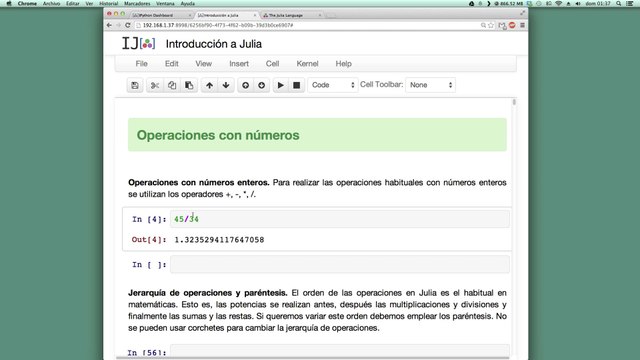This screenshot has width=640, height=360.
Task: Insert a cell above
Action: (245, 85)
